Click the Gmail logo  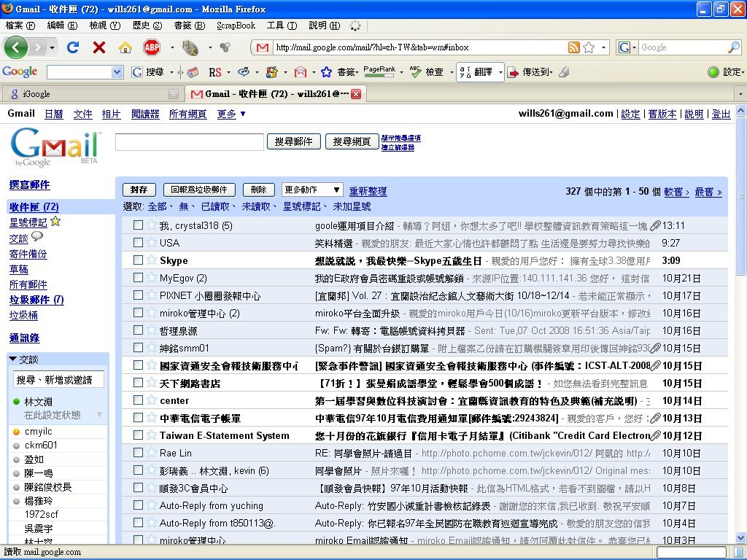coord(55,146)
